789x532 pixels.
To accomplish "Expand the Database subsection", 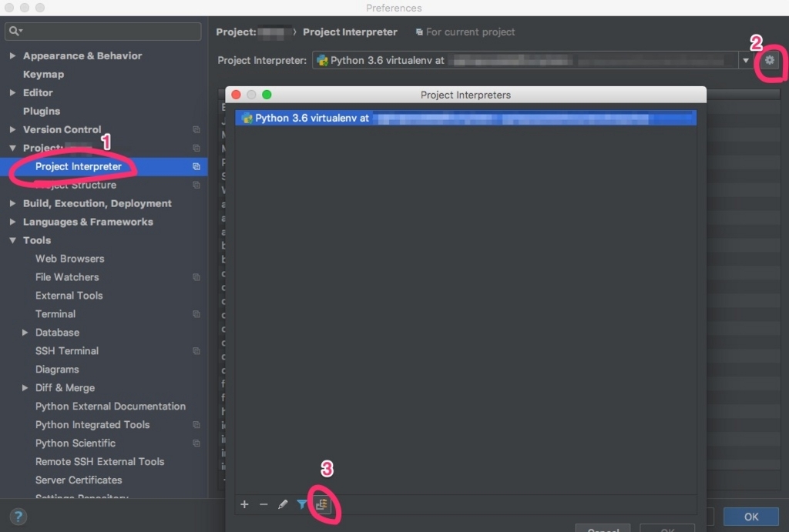I will pyautogui.click(x=25, y=333).
